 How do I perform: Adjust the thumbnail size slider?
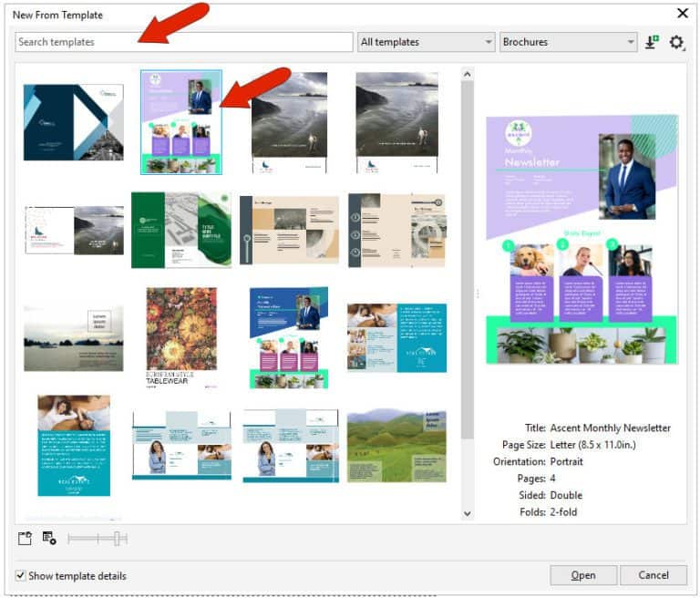[x=118, y=539]
